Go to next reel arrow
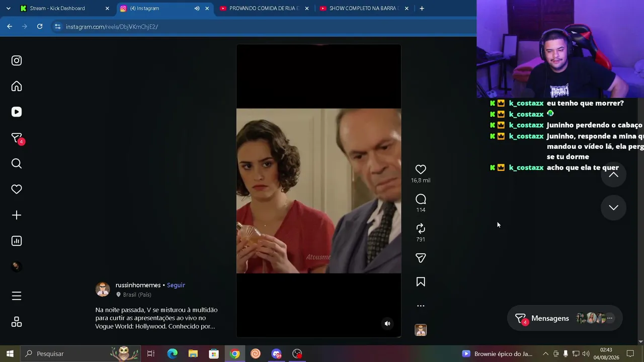The width and height of the screenshot is (644, 362). [x=613, y=208]
